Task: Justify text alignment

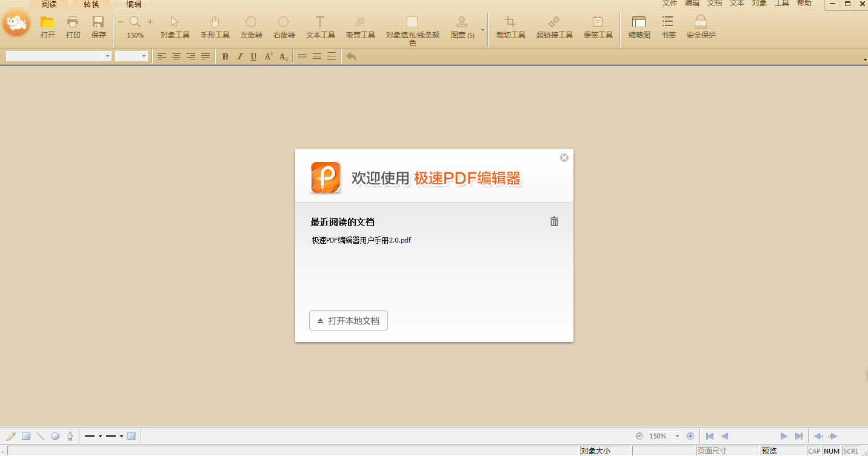Action: click(x=205, y=56)
